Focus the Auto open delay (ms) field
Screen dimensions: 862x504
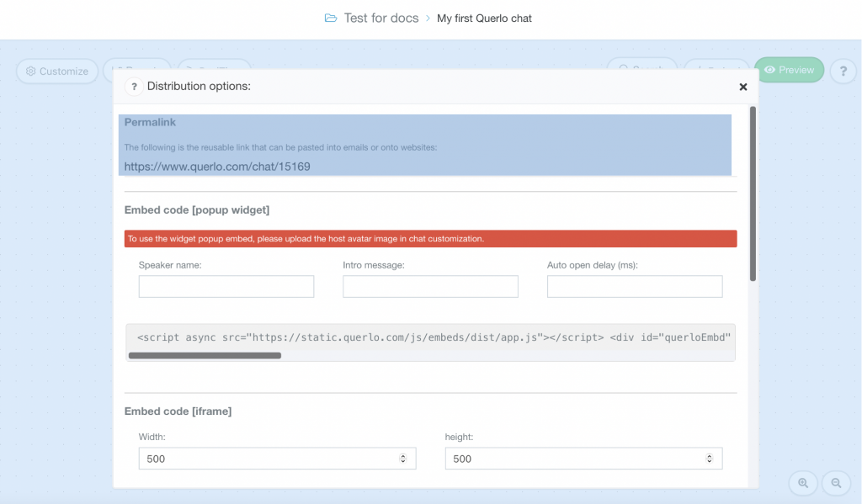coord(635,286)
